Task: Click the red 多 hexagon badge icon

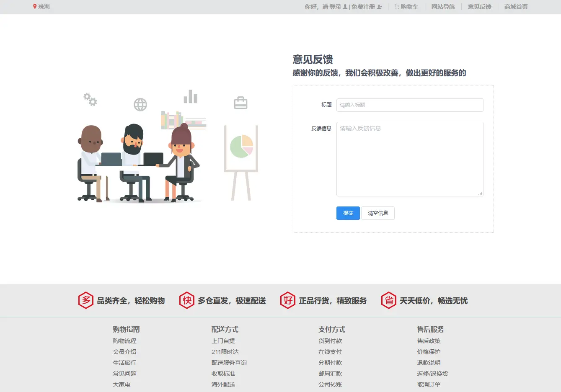Action: [85, 300]
